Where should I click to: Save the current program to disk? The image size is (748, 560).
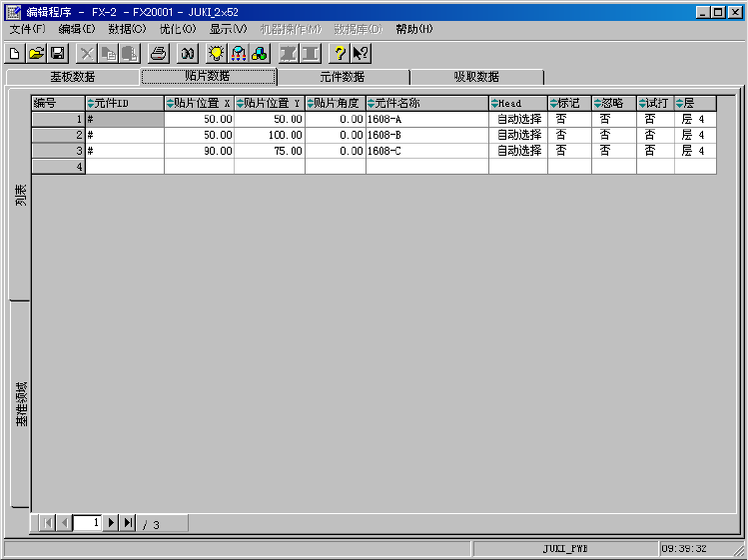pyautogui.click(x=58, y=54)
